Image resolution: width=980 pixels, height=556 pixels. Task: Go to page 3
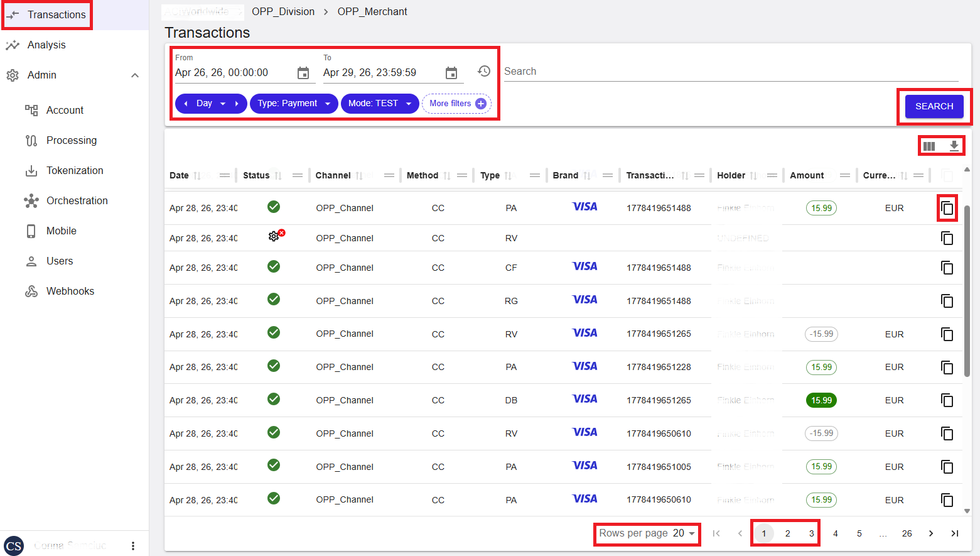point(811,533)
